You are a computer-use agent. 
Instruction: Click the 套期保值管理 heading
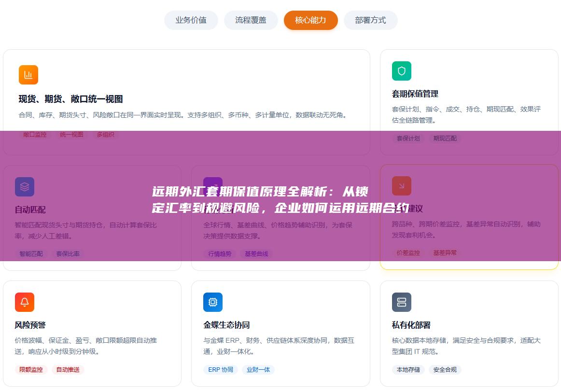(x=415, y=94)
